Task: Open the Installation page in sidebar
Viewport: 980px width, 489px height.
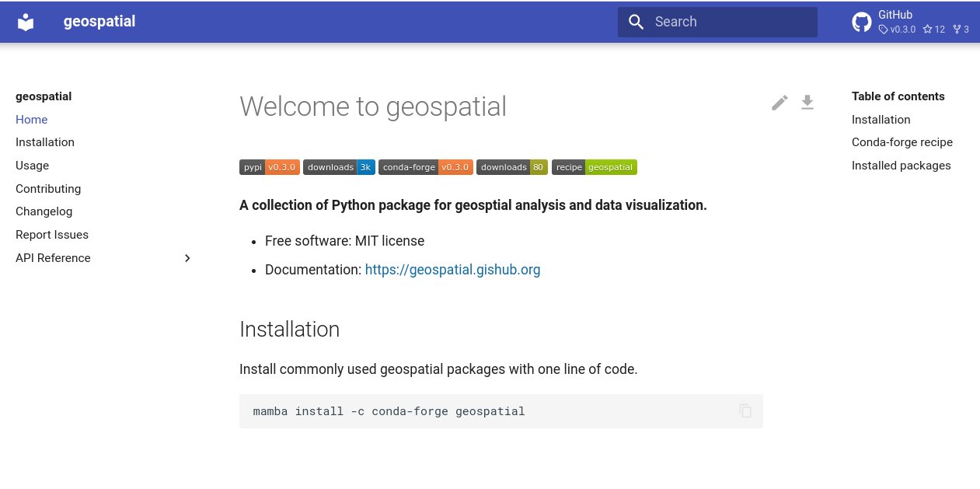Action: (45, 142)
